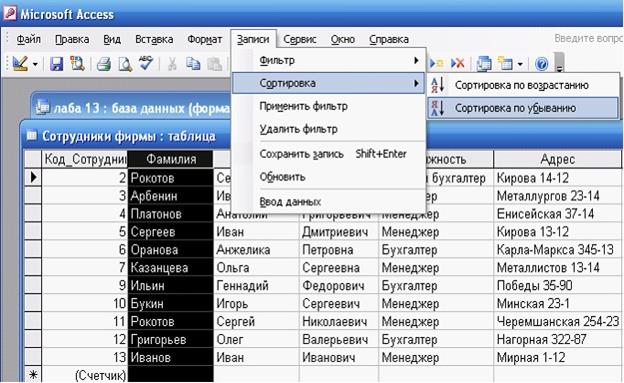Click the Анжелика name cell
This screenshot has width=624, height=383.
pos(256,250)
